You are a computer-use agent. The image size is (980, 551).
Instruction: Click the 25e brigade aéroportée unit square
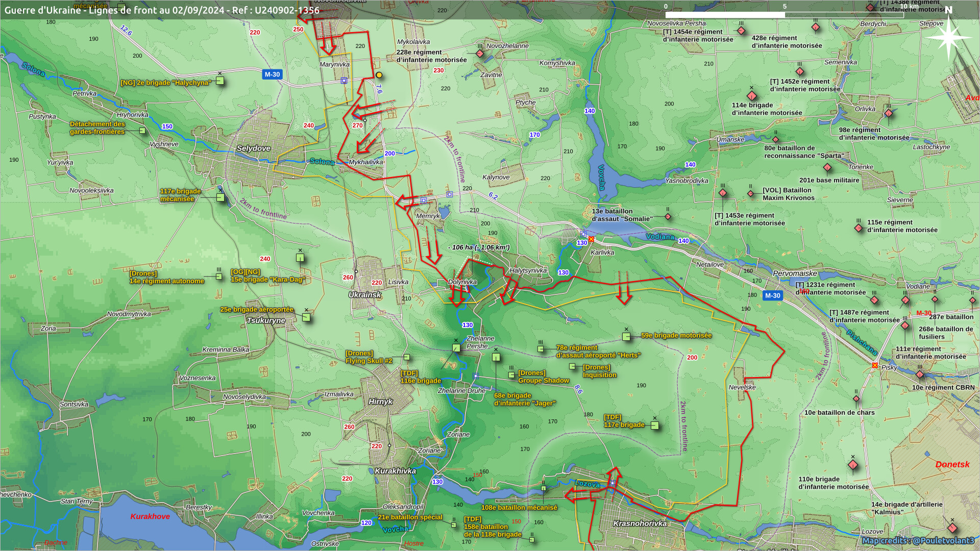click(306, 317)
